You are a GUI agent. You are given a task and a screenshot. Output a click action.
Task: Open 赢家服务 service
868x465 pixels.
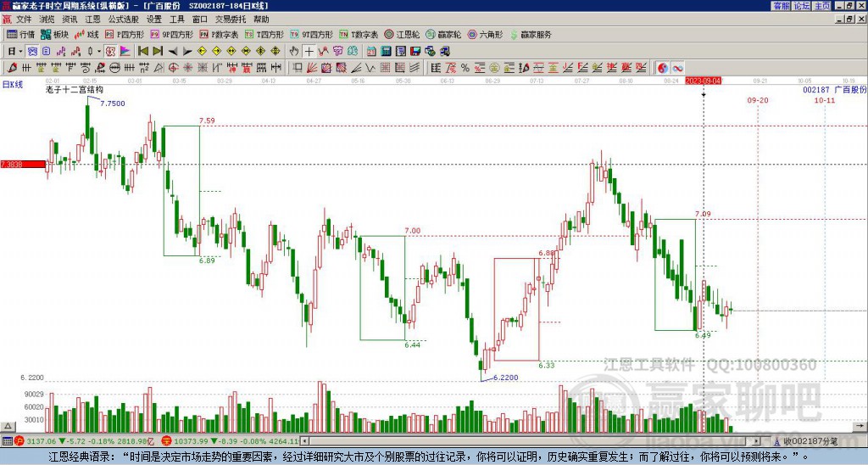[x=531, y=34]
